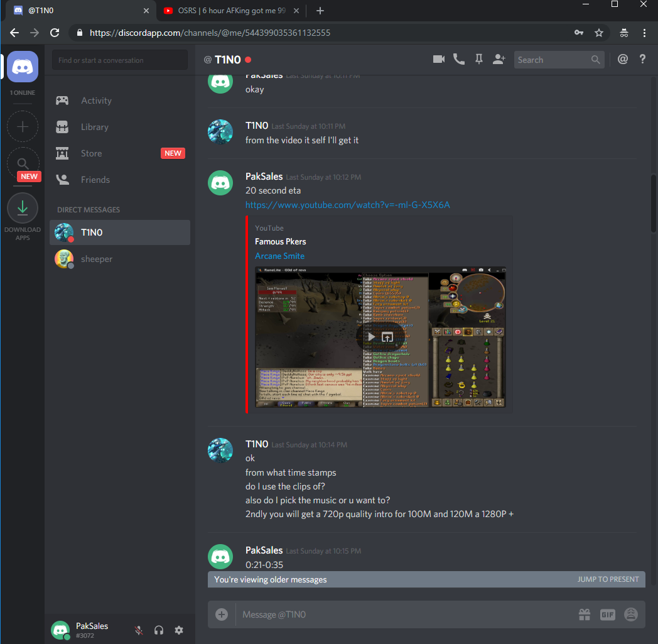Click the Download Apps arrow icon

pos(23,208)
